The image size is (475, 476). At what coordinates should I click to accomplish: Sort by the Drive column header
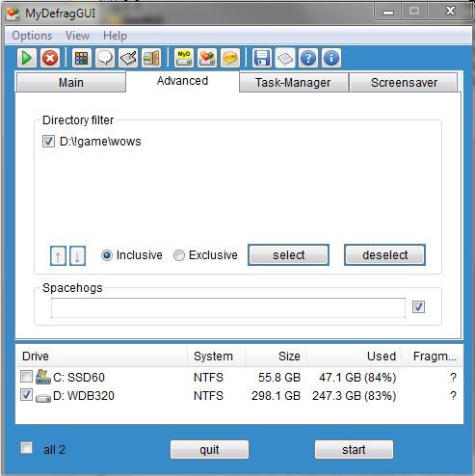click(x=101, y=357)
